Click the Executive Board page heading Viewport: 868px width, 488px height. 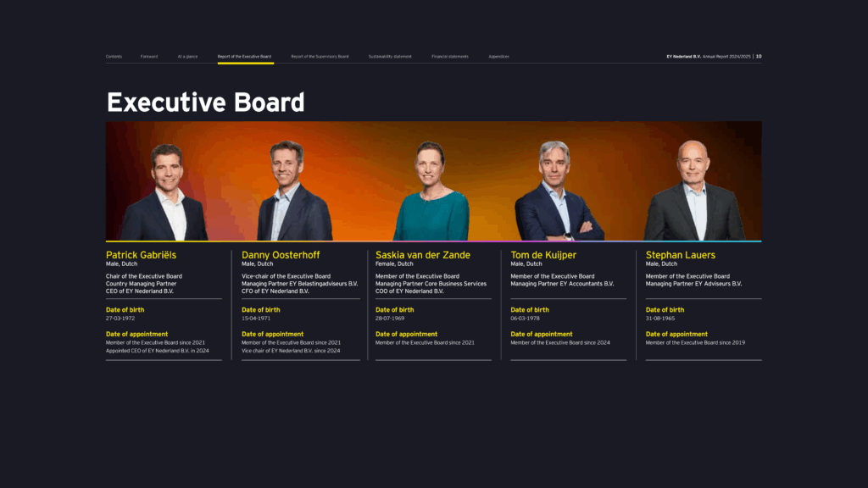(205, 103)
